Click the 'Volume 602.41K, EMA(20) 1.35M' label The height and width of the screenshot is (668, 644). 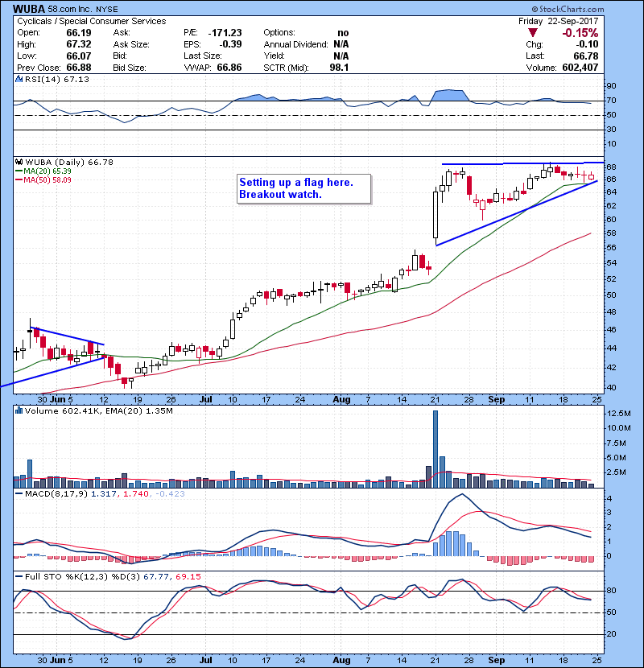(99, 410)
